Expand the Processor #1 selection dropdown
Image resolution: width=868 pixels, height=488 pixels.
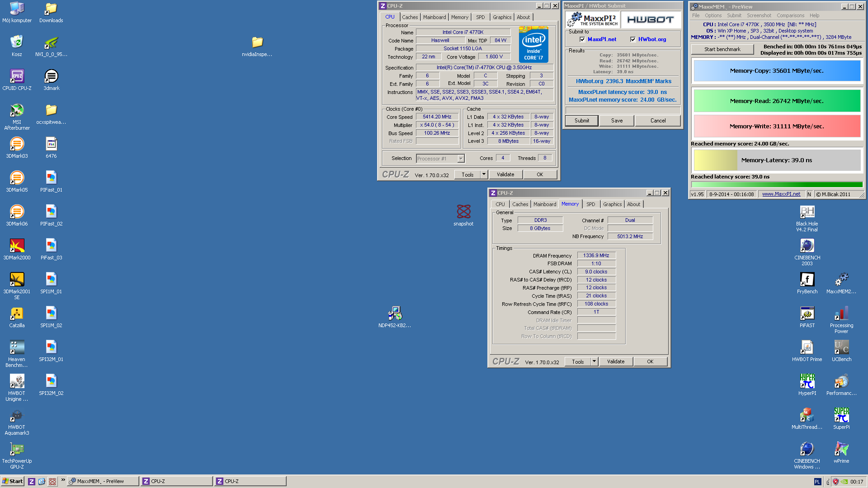point(461,159)
